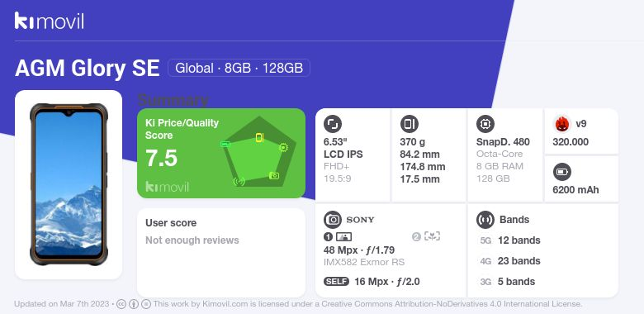Click the yellow phone icon on pentagon chart

(x=259, y=138)
